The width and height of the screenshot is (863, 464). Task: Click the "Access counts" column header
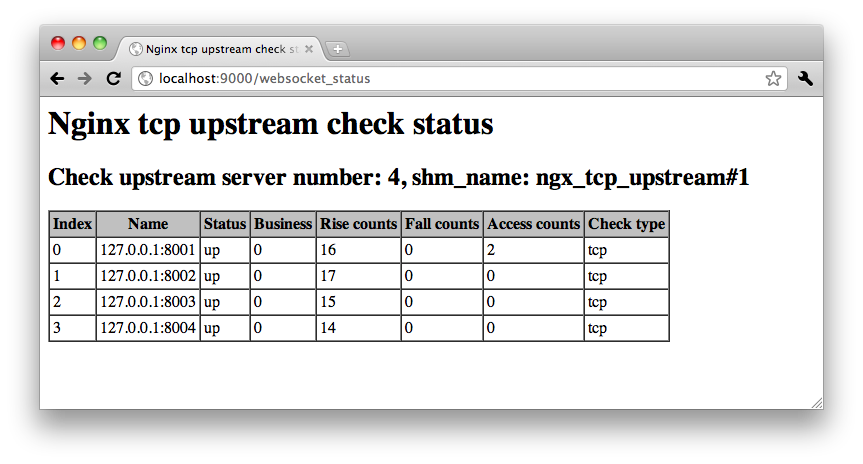click(533, 224)
